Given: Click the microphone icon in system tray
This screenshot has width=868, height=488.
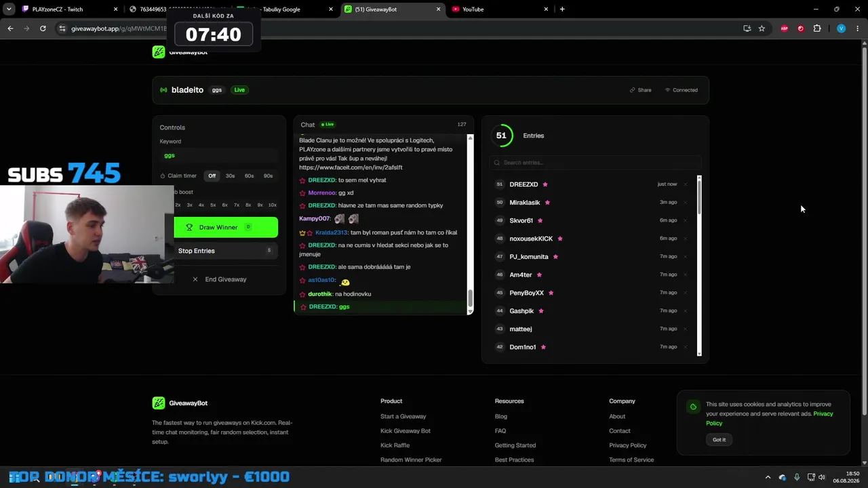Looking at the screenshot, I should pyautogui.click(x=797, y=477).
